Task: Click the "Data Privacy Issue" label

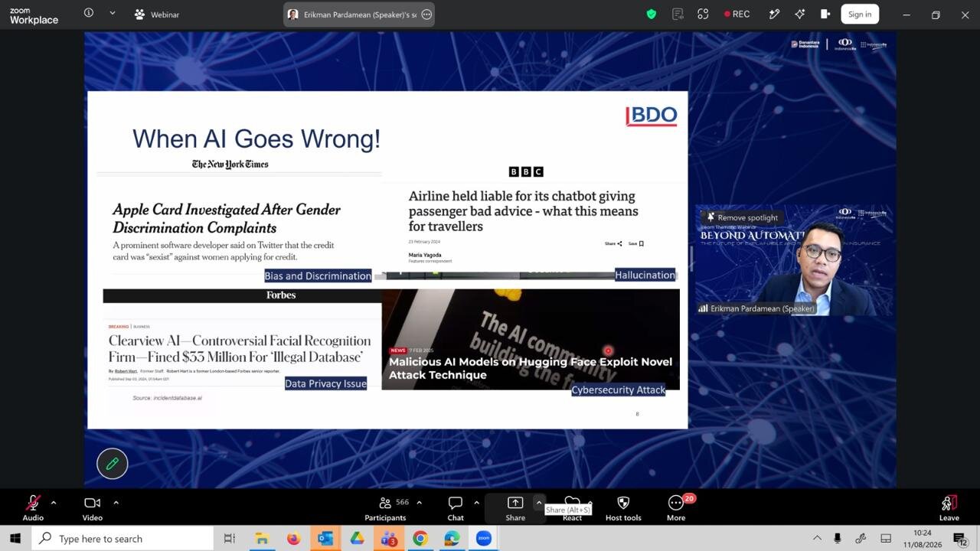Action: [325, 383]
